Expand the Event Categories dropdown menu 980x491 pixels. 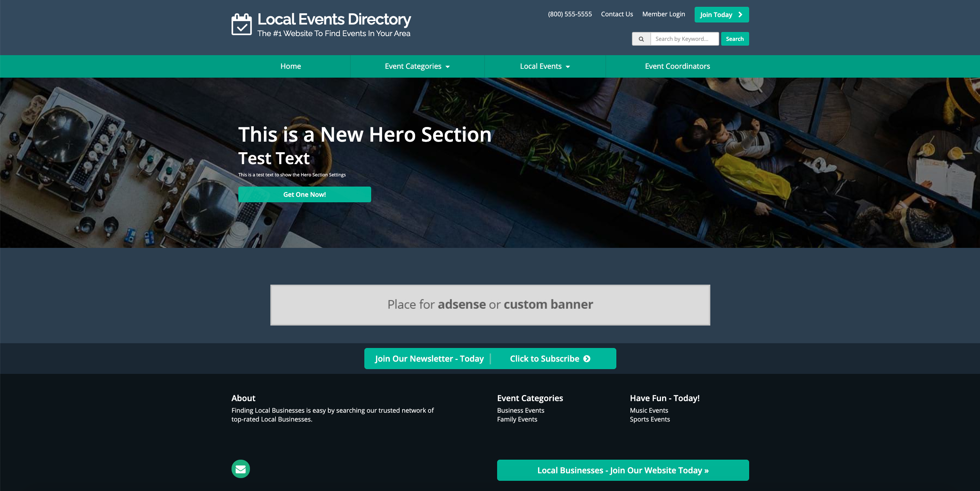click(417, 66)
